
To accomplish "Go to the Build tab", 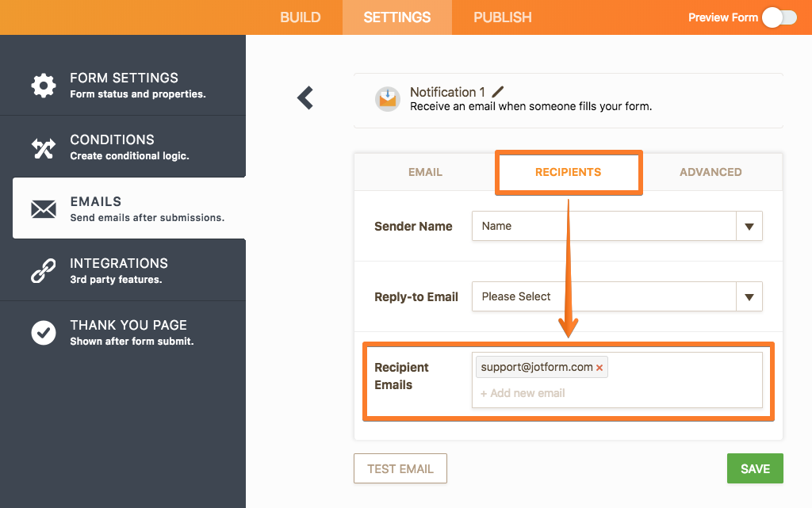I will (x=301, y=17).
